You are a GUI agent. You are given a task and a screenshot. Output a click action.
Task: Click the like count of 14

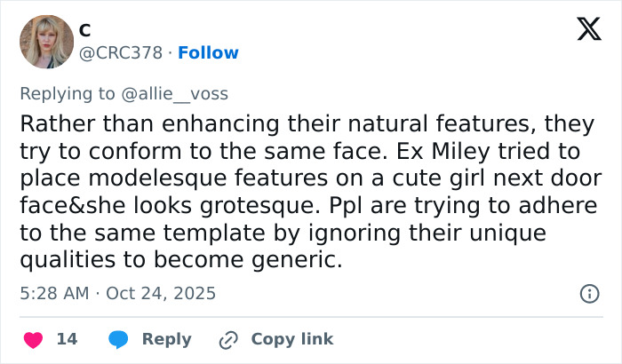pos(67,339)
